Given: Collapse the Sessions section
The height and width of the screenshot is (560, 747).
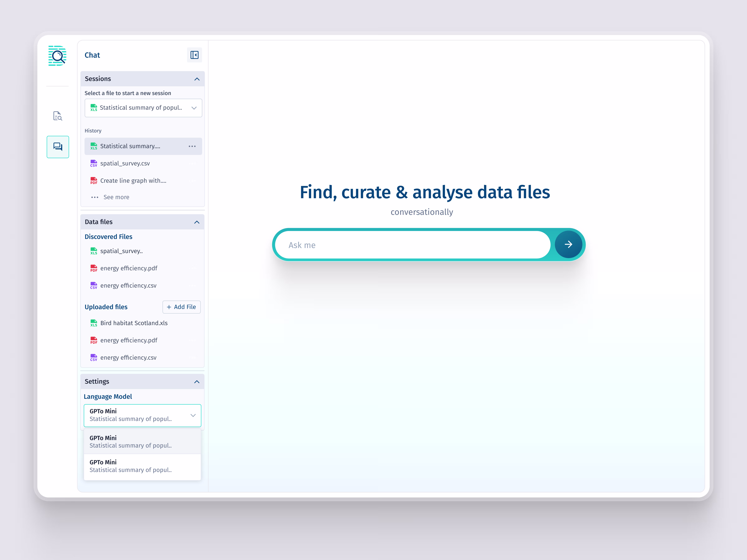Looking at the screenshot, I should (197, 79).
